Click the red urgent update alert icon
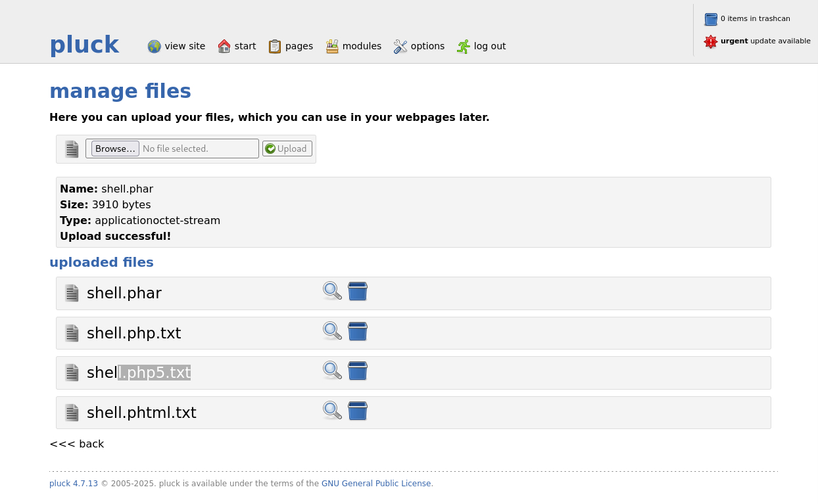The height and width of the screenshot is (504, 818). [711, 41]
